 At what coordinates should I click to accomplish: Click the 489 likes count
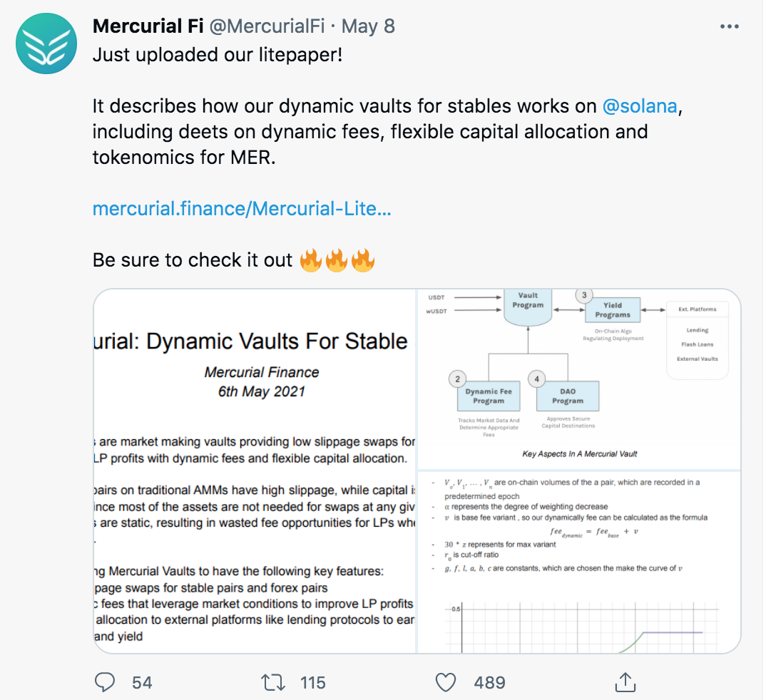(x=489, y=682)
